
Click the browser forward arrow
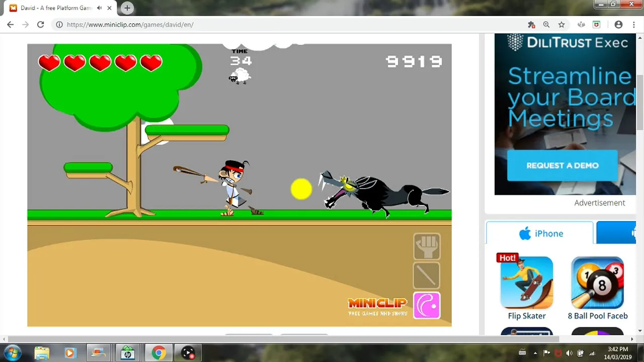[25, 25]
